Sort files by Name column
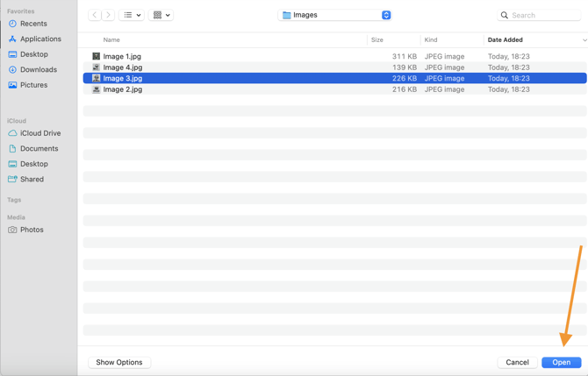The height and width of the screenshot is (376, 588). 111,39
